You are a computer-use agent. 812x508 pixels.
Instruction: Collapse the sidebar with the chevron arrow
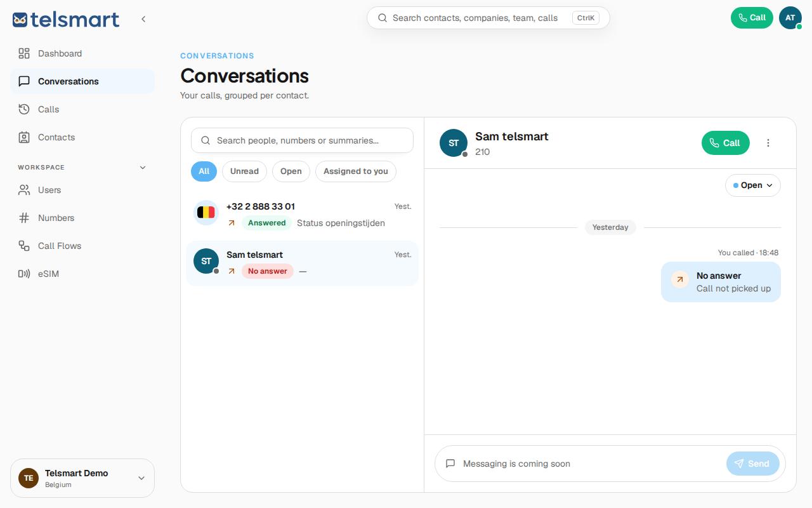tap(143, 19)
